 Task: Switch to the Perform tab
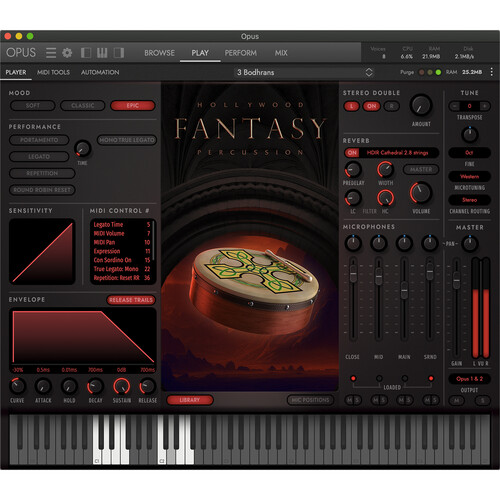(x=241, y=53)
